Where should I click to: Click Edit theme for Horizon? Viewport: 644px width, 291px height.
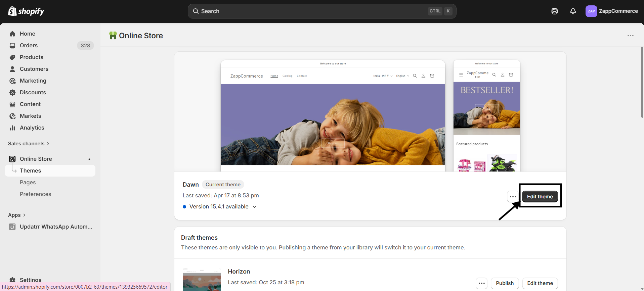(540, 283)
